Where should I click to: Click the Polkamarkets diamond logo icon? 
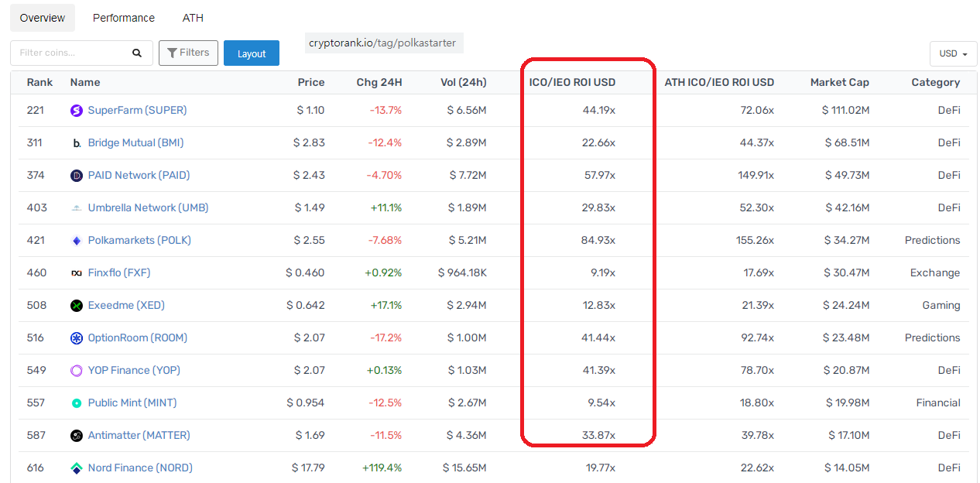point(77,241)
